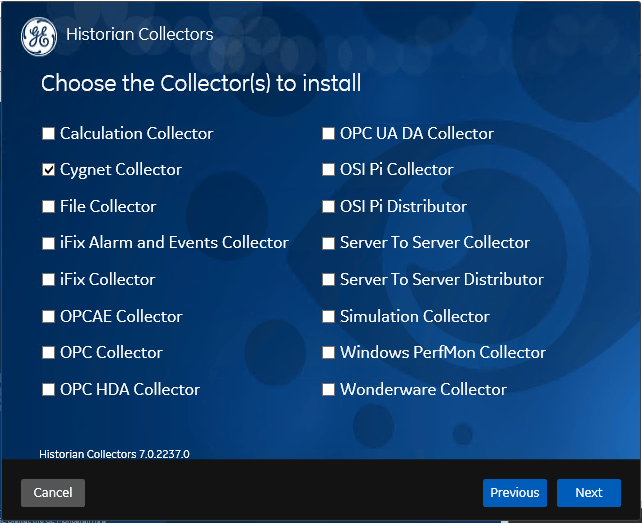Click the Choose the Collector(s) heading
642x523 pixels.
201,84
